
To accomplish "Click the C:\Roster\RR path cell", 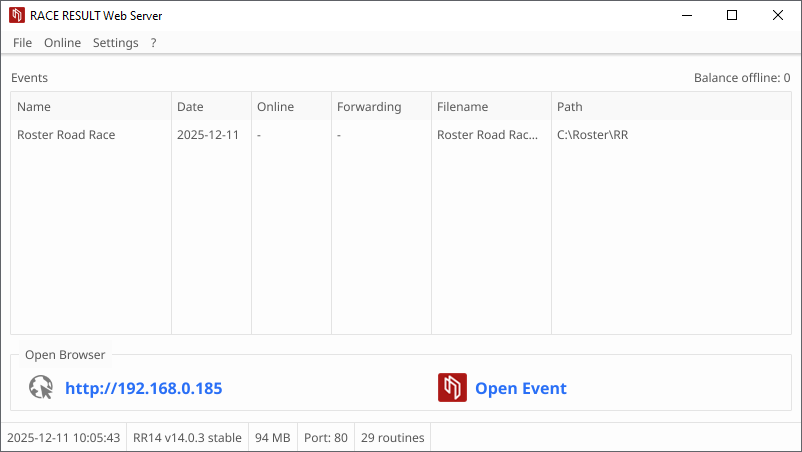I will click(592, 134).
